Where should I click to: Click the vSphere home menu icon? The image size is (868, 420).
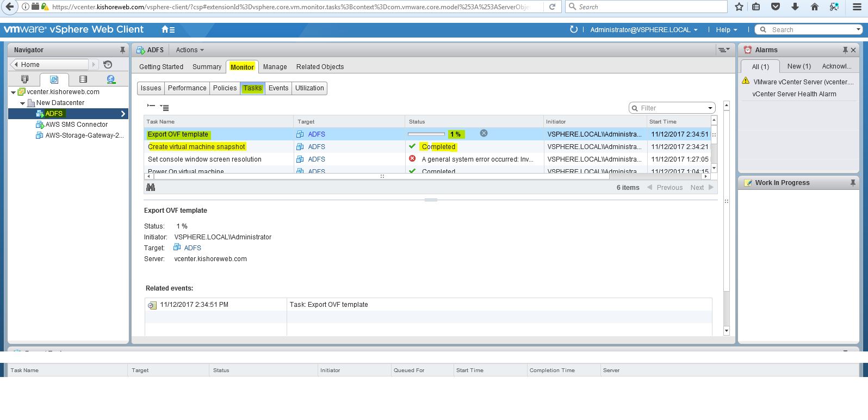tap(168, 29)
